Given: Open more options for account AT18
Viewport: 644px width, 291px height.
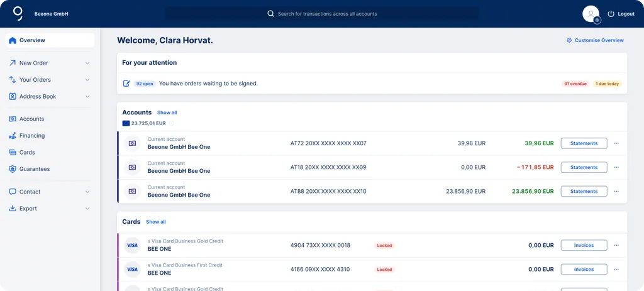Looking at the screenshot, I should (x=616, y=167).
